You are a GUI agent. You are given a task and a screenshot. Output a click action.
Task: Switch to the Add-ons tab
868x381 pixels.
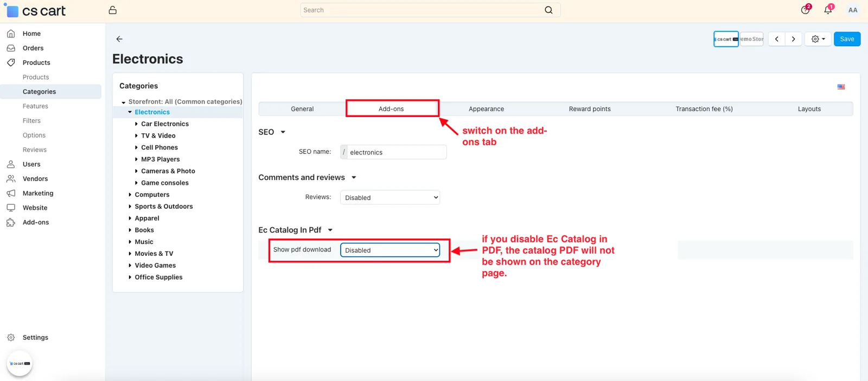pos(391,109)
